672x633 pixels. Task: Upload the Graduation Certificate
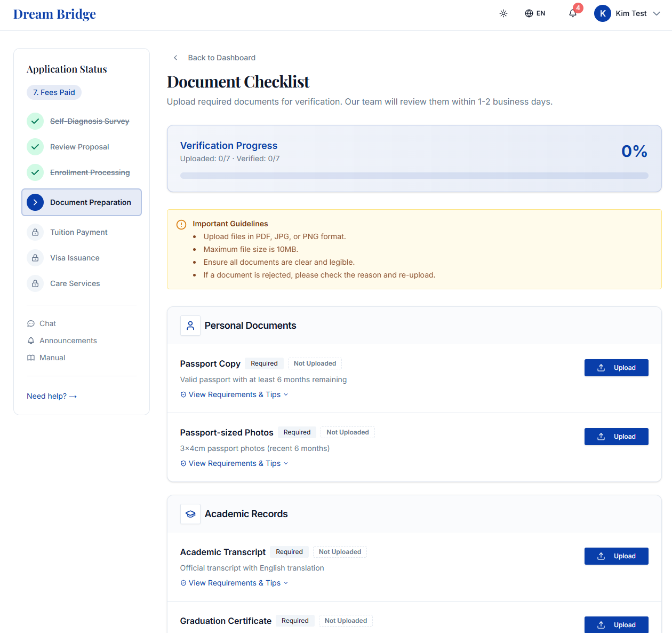pos(617,624)
